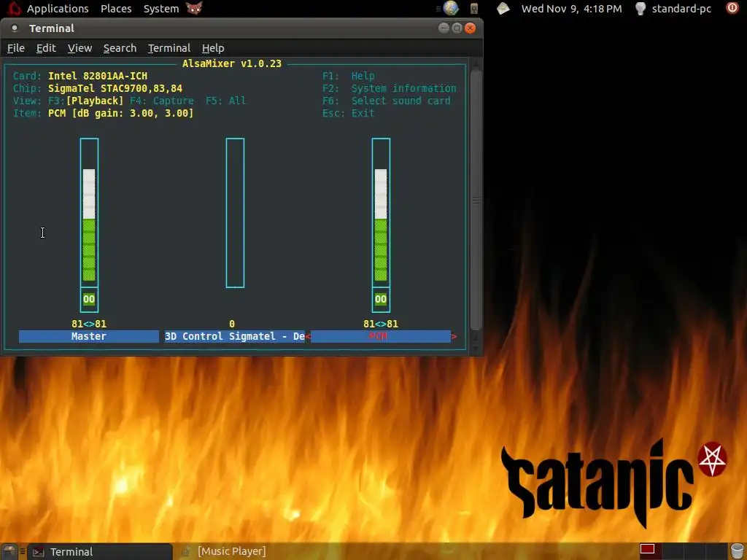Open the Edit menu
This screenshot has height=560, width=747.
46,48
